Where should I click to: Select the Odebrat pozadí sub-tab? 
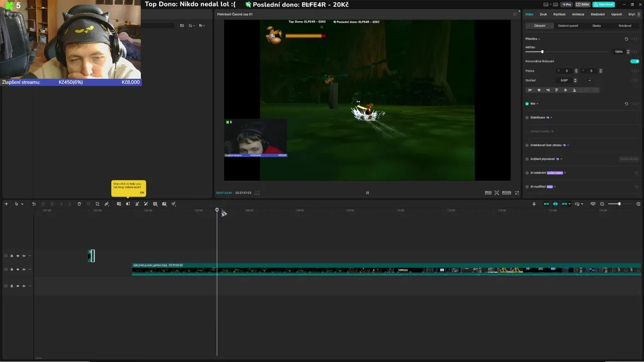pyautogui.click(x=568, y=26)
